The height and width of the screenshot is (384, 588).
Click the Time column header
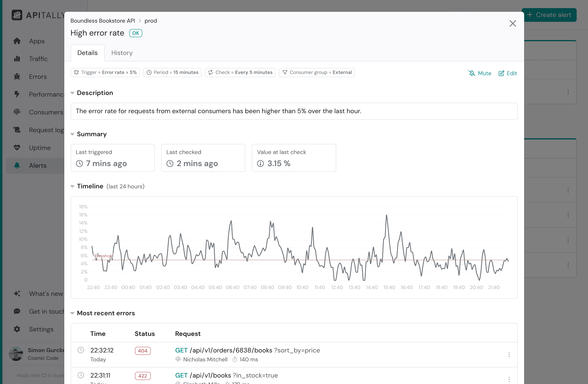pos(98,334)
